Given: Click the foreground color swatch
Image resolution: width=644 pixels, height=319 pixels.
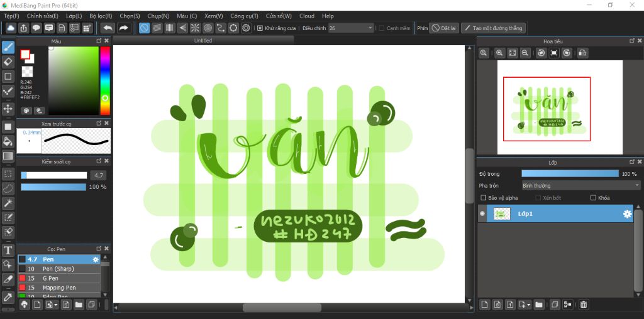Looking at the screenshot, I should (25, 55).
